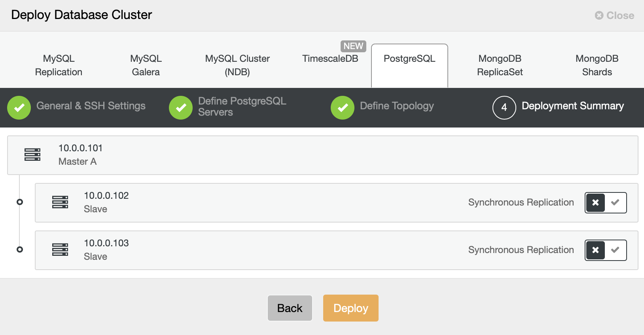This screenshot has height=335, width=644.
Task: Enable synchronous replication for 10.0.0.102 with check
Action: pyautogui.click(x=615, y=203)
